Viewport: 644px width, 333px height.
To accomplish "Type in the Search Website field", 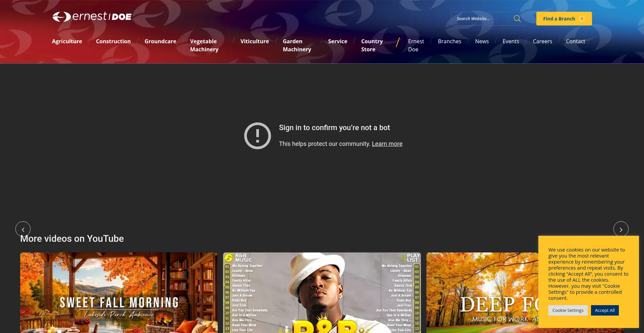I will tap(480, 19).
